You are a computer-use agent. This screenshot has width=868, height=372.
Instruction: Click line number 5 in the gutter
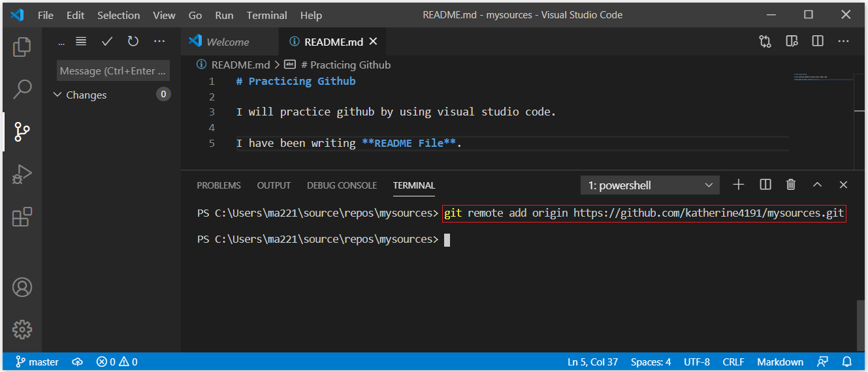(212, 143)
